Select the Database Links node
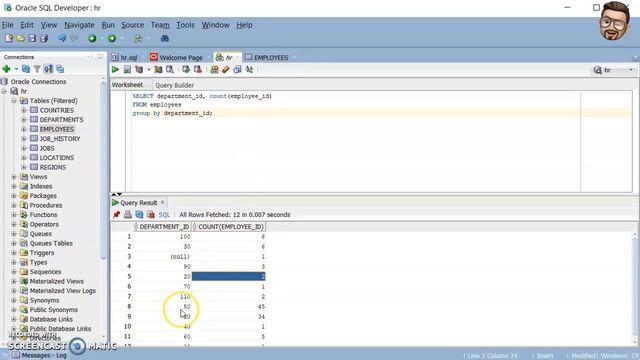This screenshot has height=360, width=640. [51, 319]
